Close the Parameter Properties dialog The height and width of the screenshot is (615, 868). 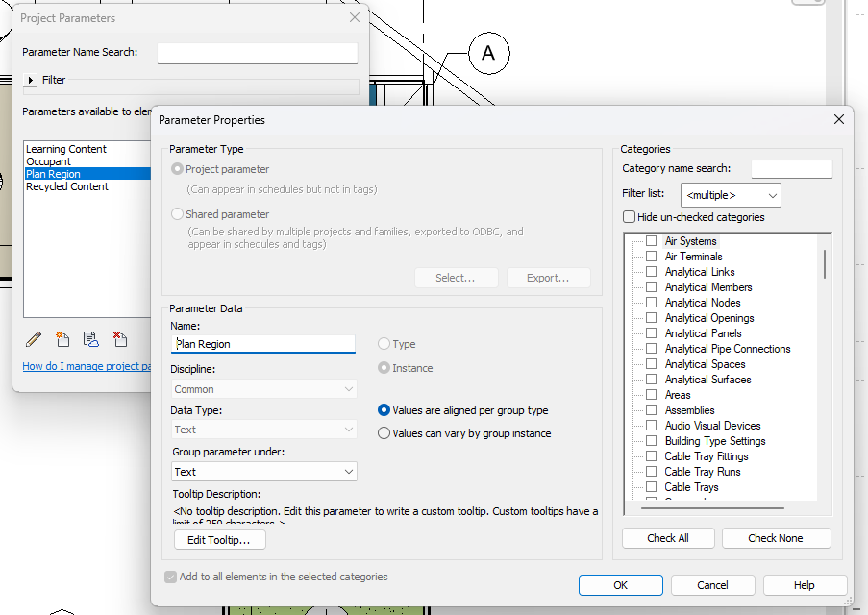pos(838,119)
